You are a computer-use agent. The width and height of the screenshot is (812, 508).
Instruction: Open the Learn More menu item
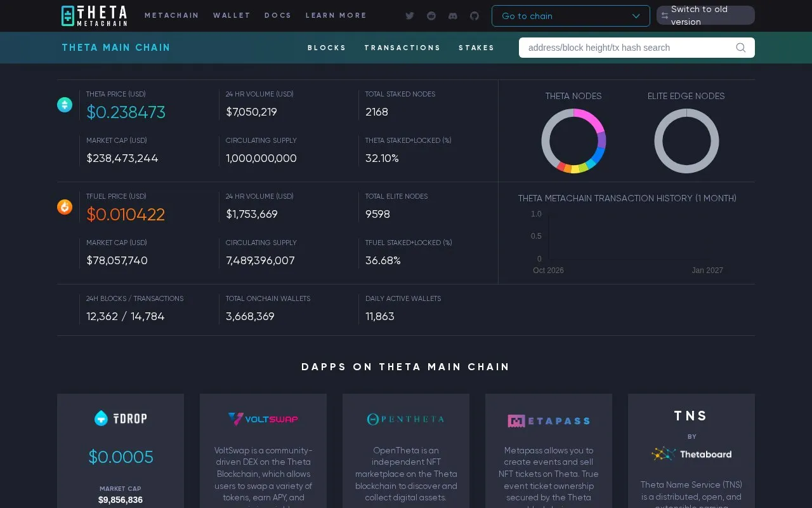[x=336, y=15]
